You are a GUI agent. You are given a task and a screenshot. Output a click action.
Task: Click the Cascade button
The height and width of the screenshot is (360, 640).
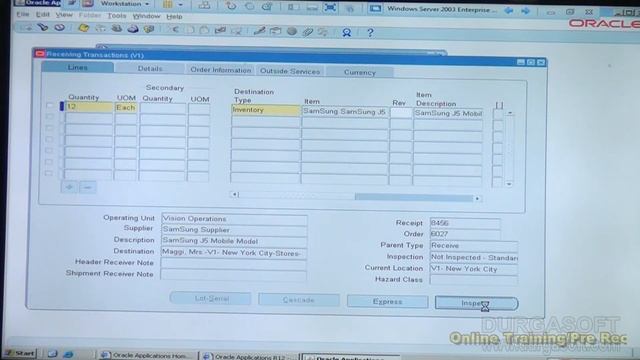coord(298,300)
